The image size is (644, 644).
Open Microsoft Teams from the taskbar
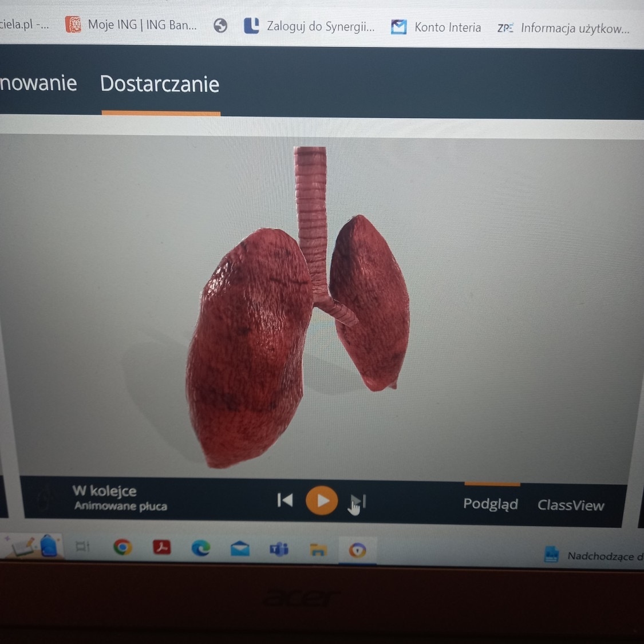pyautogui.click(x=279, y=550)
